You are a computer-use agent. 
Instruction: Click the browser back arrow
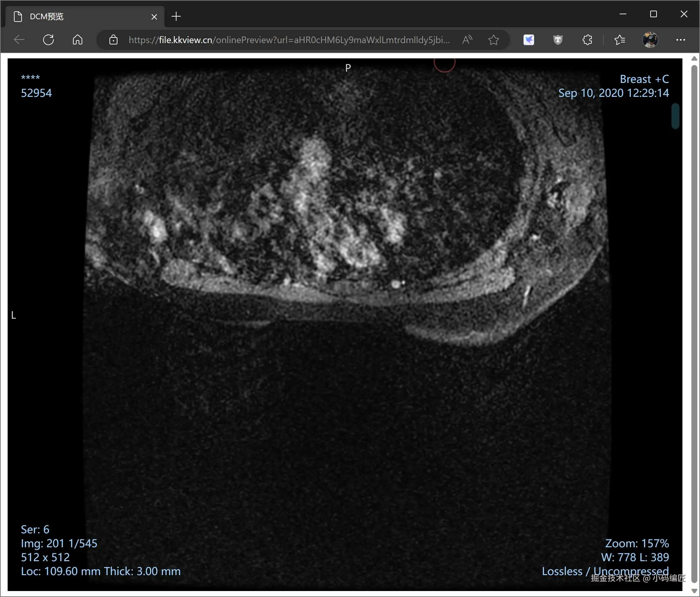pyautogui.click(x=19, y=40)
